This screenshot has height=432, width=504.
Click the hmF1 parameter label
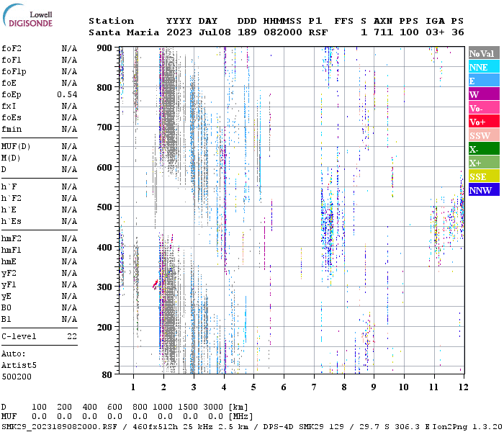coord(12,250)
